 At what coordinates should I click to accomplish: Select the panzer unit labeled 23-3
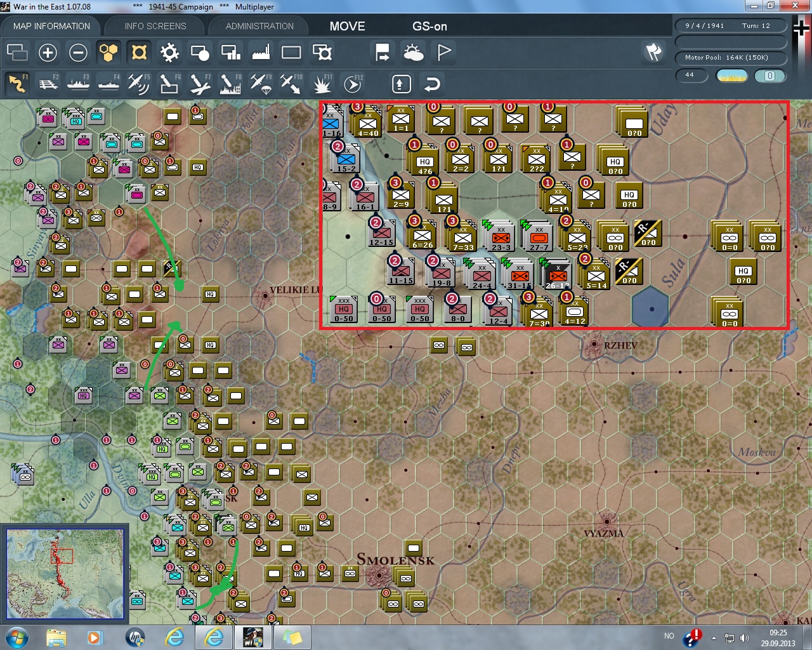coord(501,238)
